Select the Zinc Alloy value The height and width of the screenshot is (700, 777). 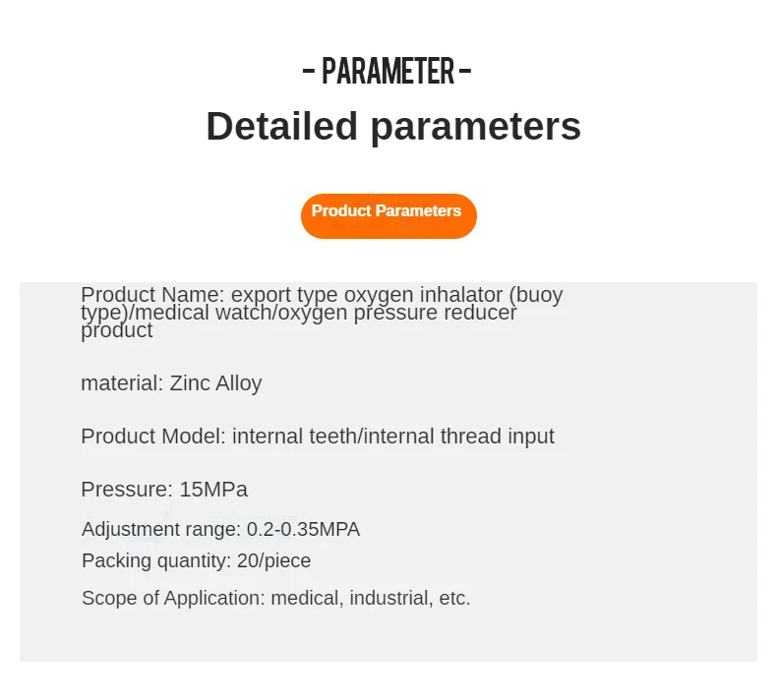point(215,382)
